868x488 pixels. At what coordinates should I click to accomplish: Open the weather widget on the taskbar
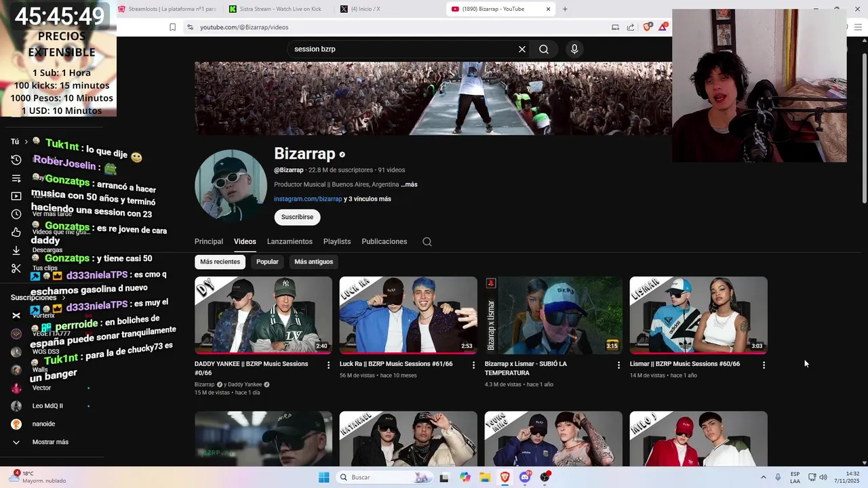point(38,477)
